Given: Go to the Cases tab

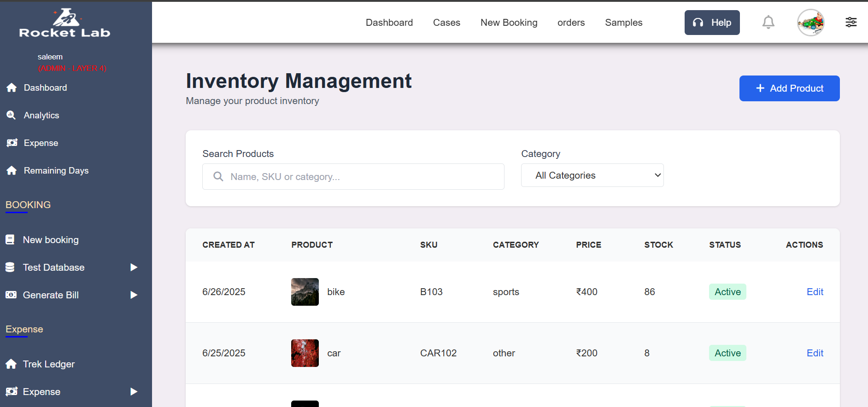Looking at the screenshot, I should [446, 23].
